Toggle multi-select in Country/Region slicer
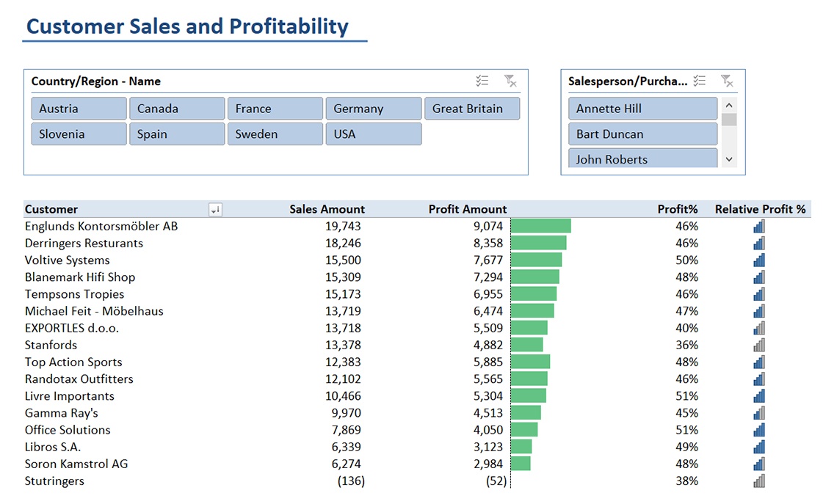 pyautogui.click(x=482, y=81)
